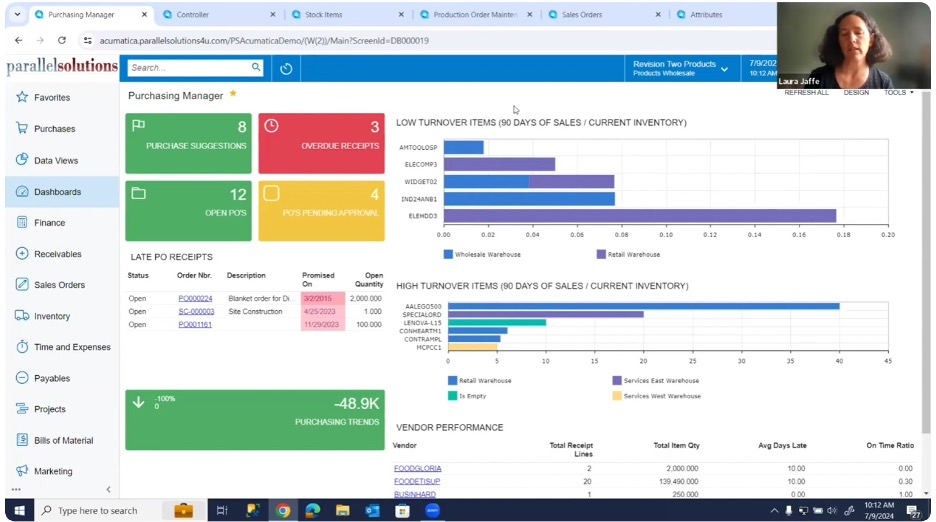
Task: Toggle favorite star beside Purchasing Manager title
Action: point(233,94)
